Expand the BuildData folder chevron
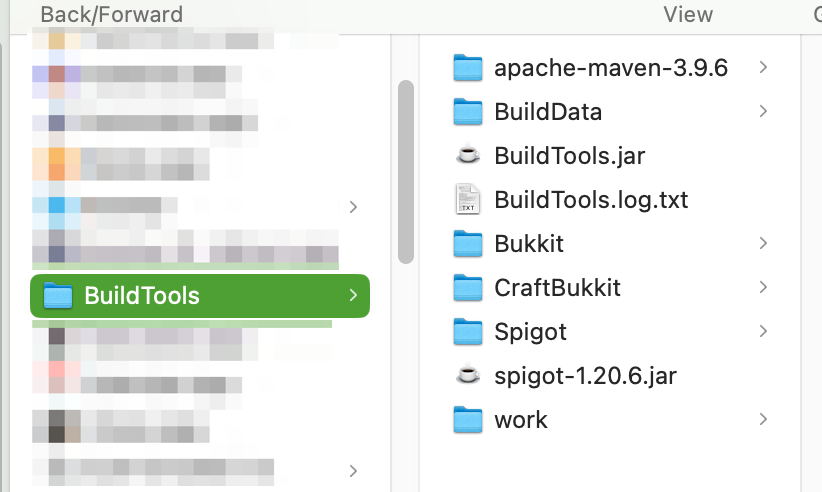 (763, 111)
